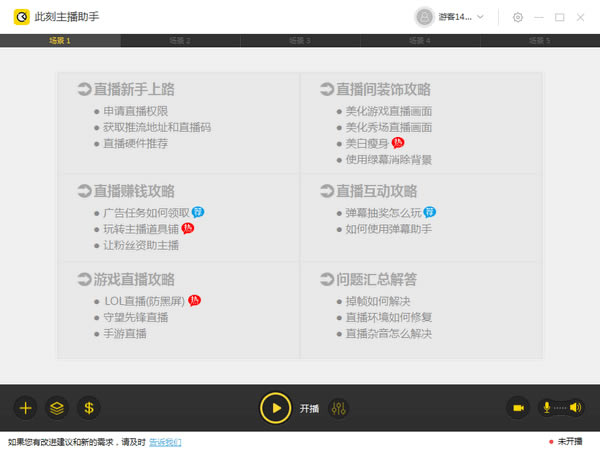Open the layers stack icon

57,408
